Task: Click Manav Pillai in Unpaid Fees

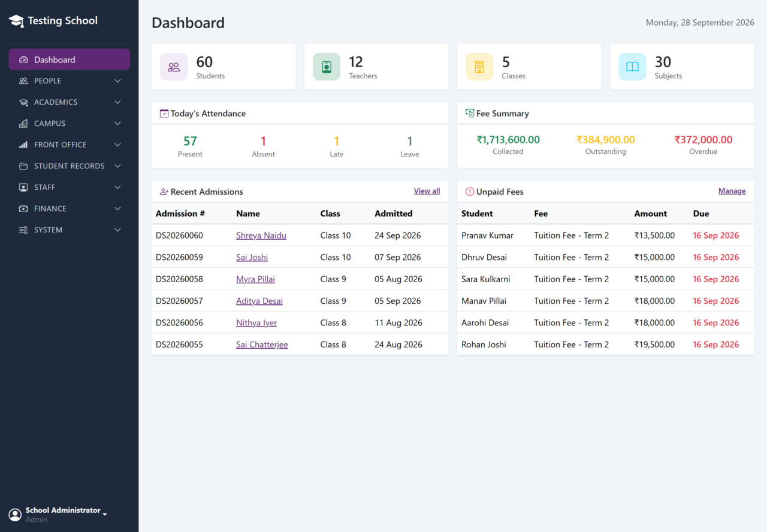Action: [484, 301]
